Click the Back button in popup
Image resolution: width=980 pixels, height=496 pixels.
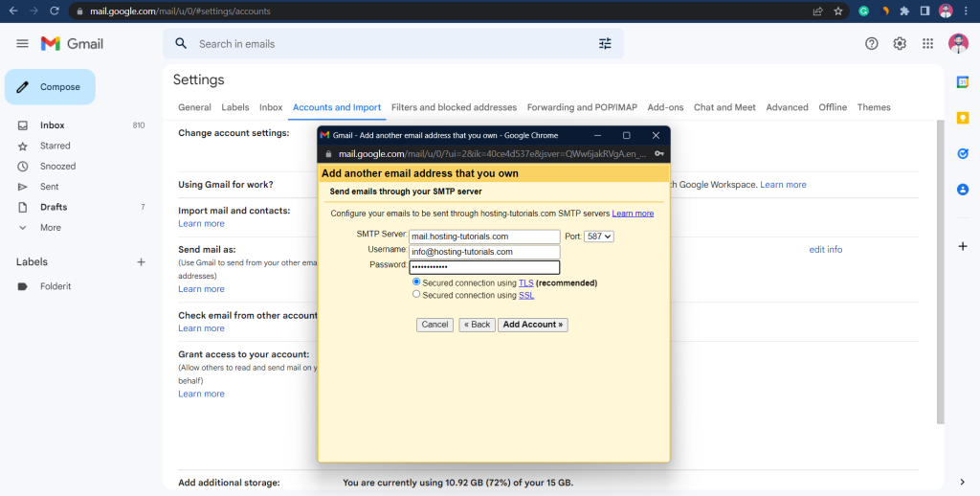click(x=477, y=325)
